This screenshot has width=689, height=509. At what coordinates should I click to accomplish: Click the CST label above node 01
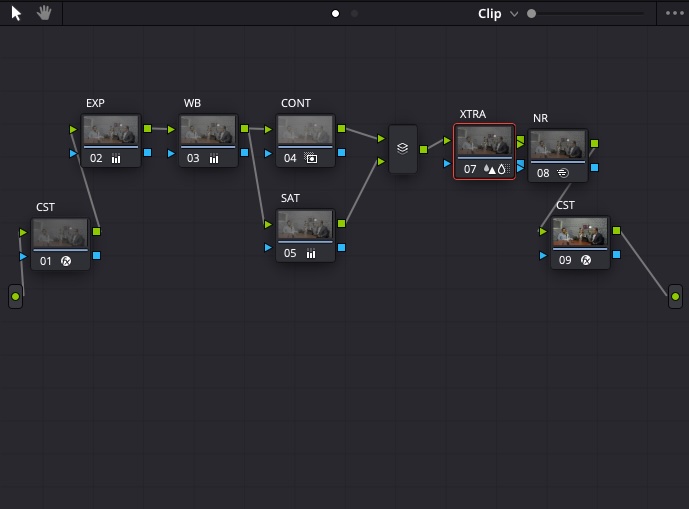coord(45,207)
